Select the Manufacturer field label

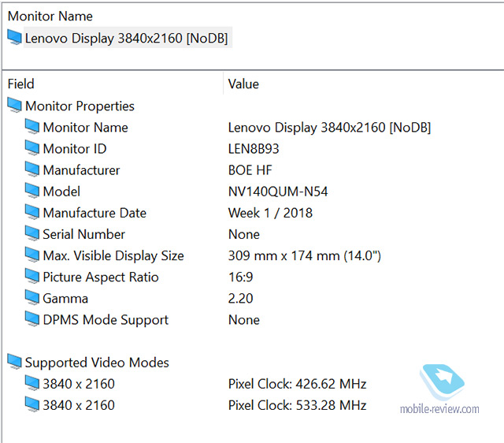click(x=81, y=170)
